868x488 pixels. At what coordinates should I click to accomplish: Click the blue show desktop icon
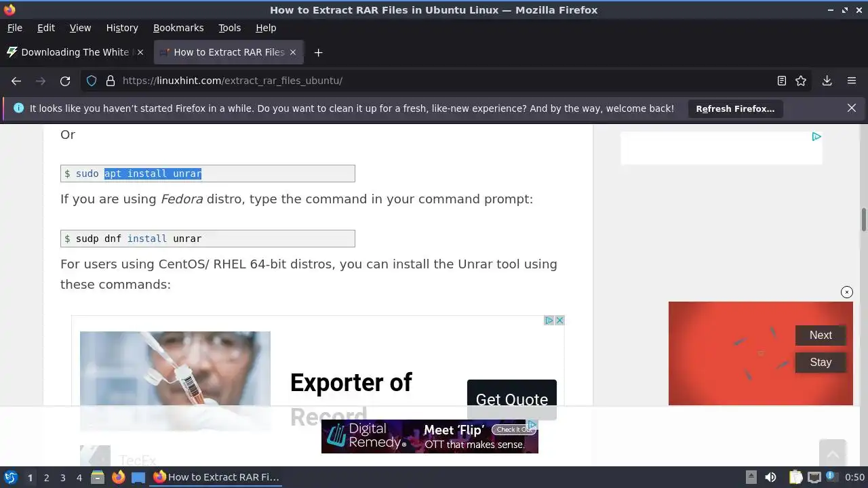pyautogui.click(x=138, y=477)
